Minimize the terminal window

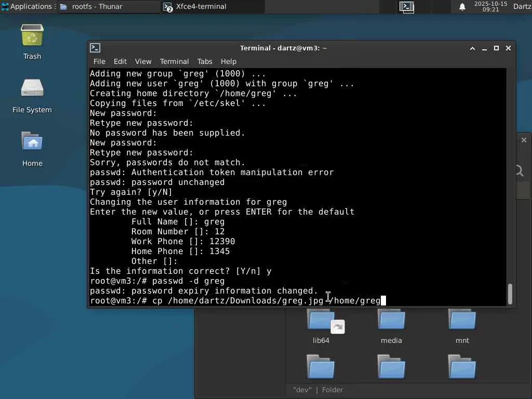485,48
